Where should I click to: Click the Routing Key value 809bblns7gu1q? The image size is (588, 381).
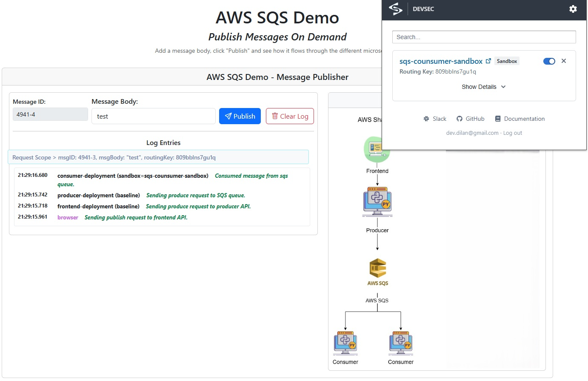(x=456, y=71)
